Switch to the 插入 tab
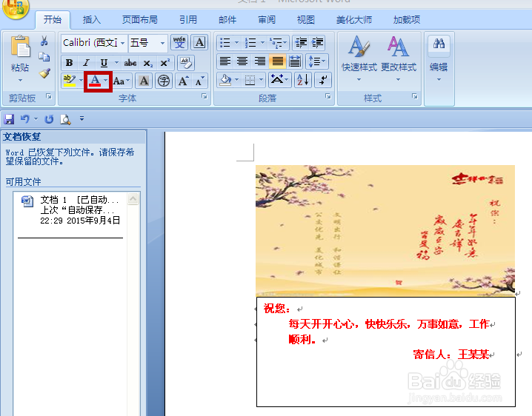The width and height of the screenshot is (532, 416). coord(92,20)
